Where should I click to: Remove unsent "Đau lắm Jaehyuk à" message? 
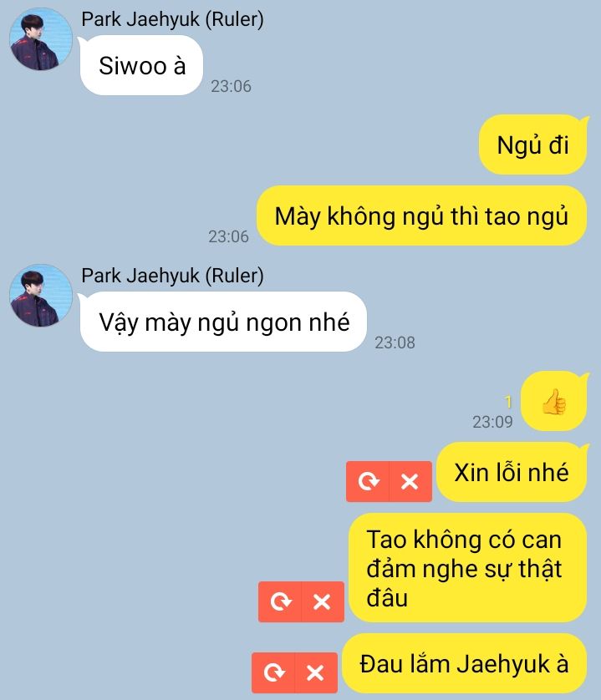(x=316, y=672)
